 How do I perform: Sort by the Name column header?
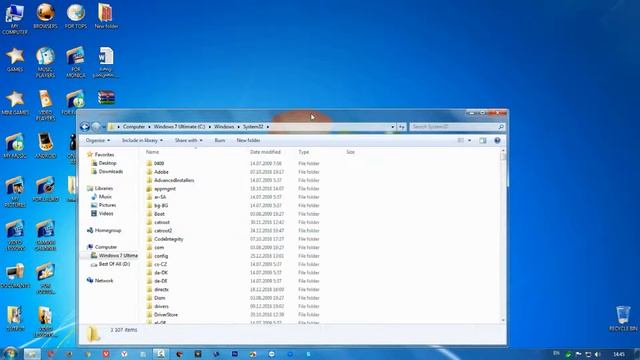(x=152, y=152)
